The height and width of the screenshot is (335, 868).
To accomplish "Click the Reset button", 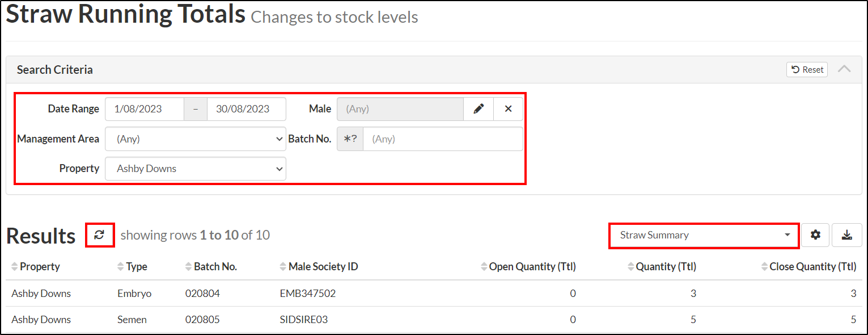I will [807, 69].
